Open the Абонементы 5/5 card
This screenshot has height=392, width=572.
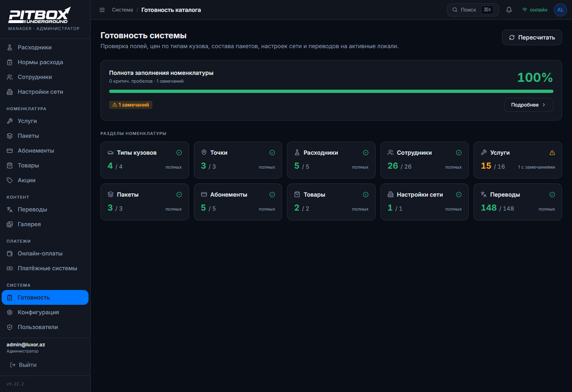[238, 202]
